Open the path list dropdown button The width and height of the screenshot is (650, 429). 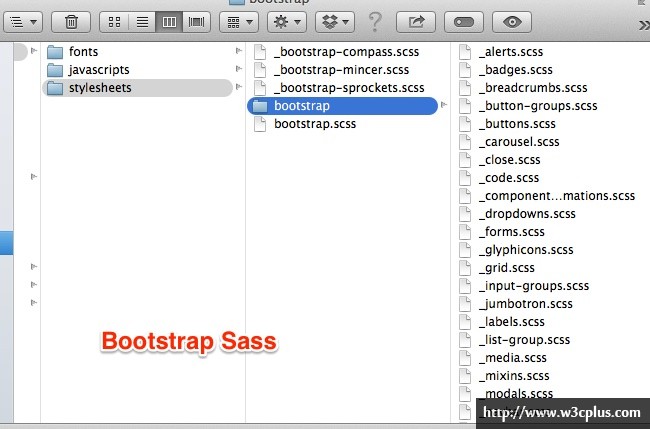click(x=23, y=22)
